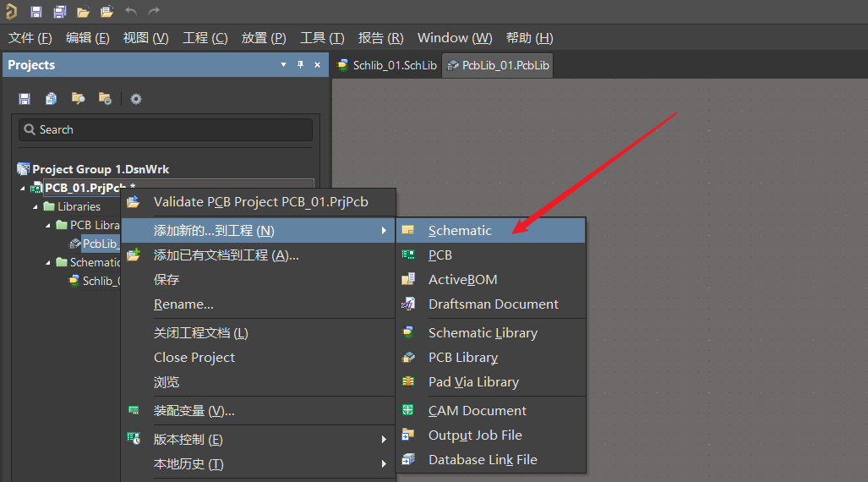
Task: Open the 文件 (F) menu
Action: pos(30,38)
